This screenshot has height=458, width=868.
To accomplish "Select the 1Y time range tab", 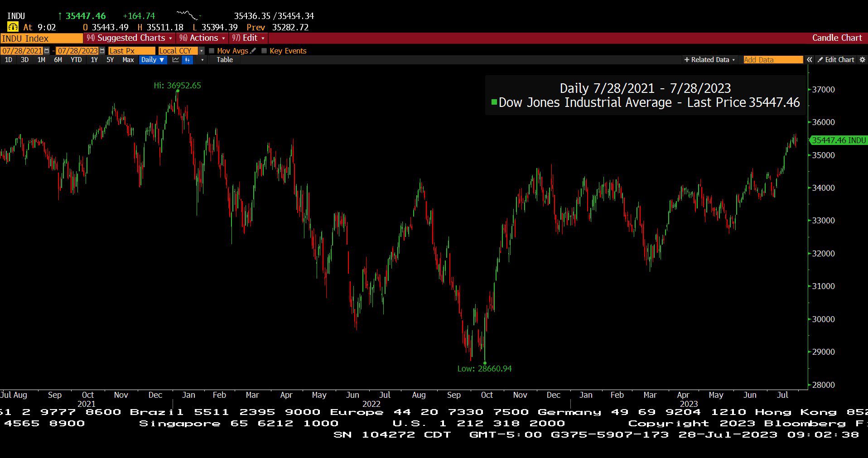I will pos(94,60).
